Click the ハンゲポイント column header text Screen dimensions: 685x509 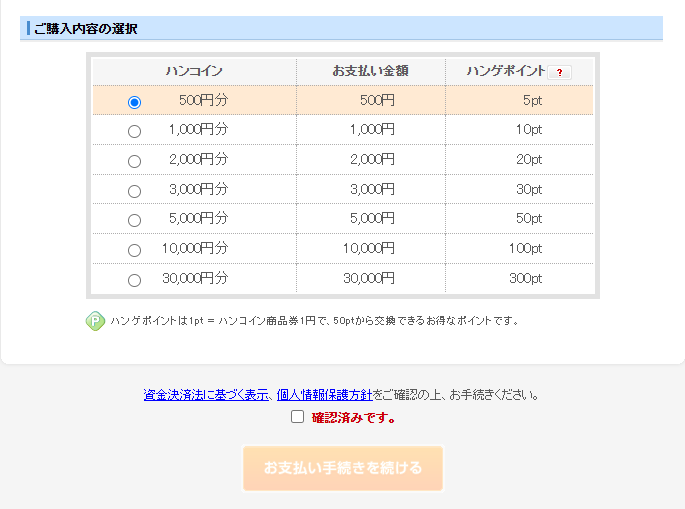(x=506, y=71)
